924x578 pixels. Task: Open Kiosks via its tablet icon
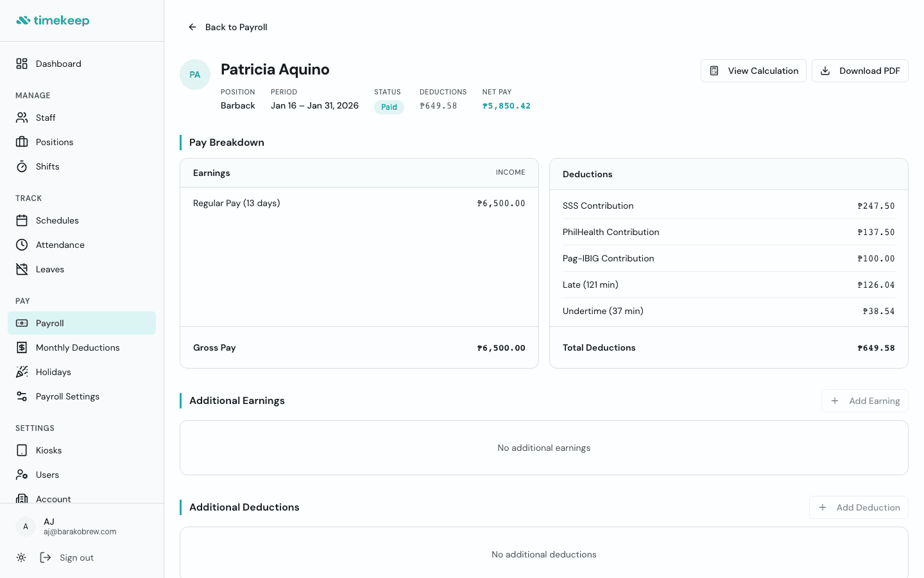21,450
